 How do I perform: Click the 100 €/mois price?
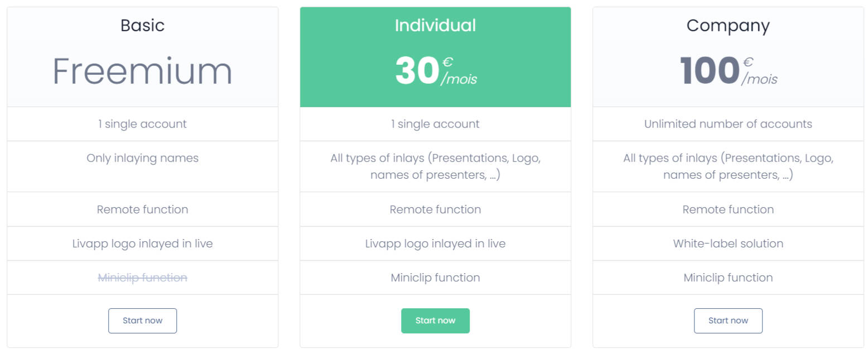tap(728, 71)
